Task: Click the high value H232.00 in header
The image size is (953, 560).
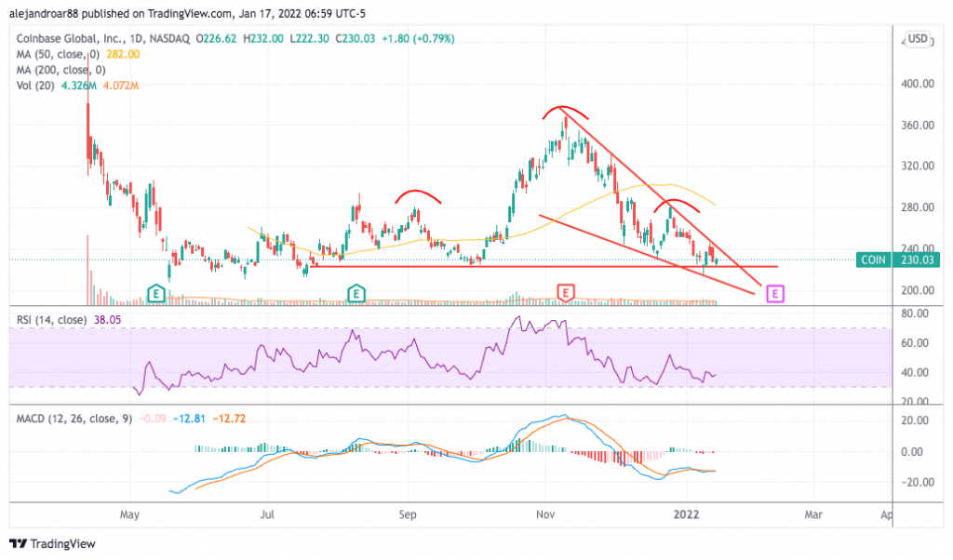Action: (x=263, y=38)
